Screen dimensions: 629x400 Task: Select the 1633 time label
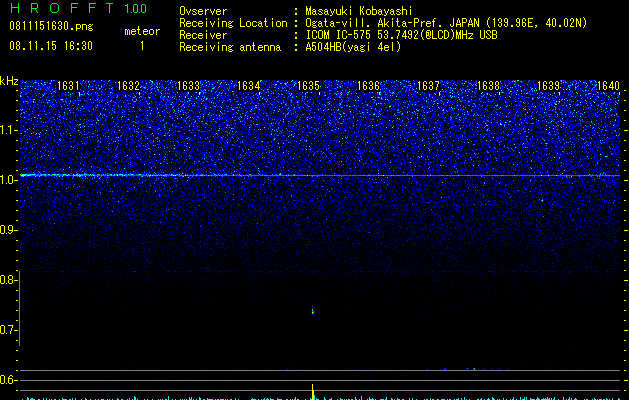coord(188,86)
